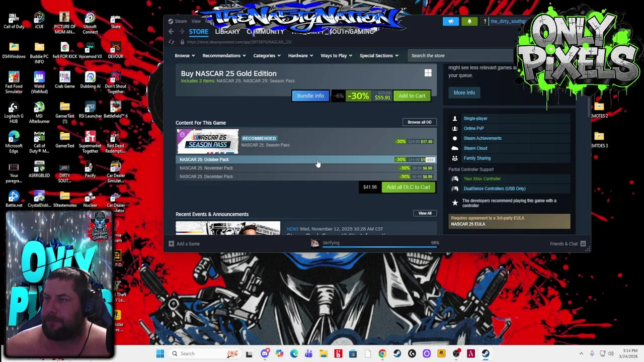Screen dimensions: 644x362
Task: Click the Add a Game plus icon
Action: 171,244
